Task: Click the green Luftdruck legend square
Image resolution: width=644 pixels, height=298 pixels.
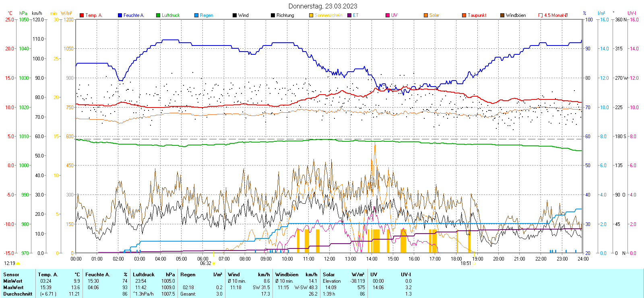Action: [158, 15]
